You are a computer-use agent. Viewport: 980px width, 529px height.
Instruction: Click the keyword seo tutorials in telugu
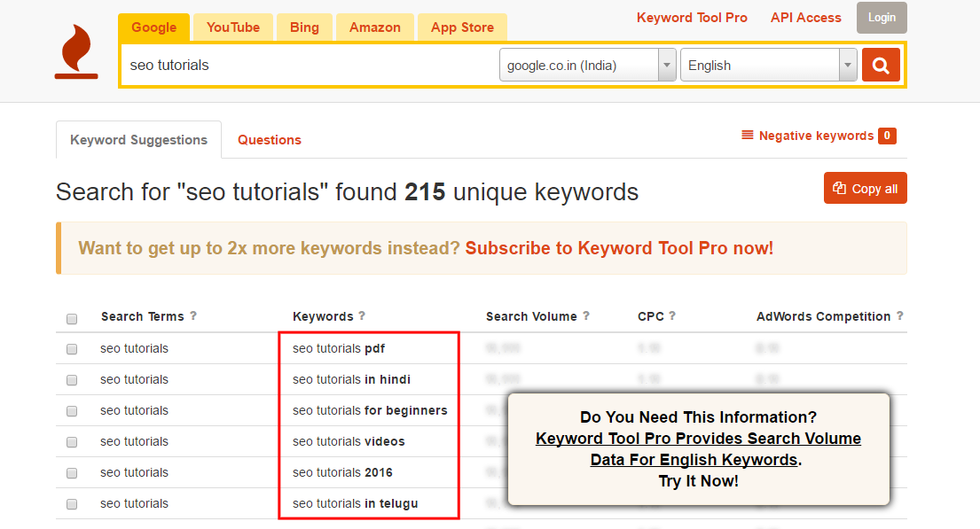355,503
